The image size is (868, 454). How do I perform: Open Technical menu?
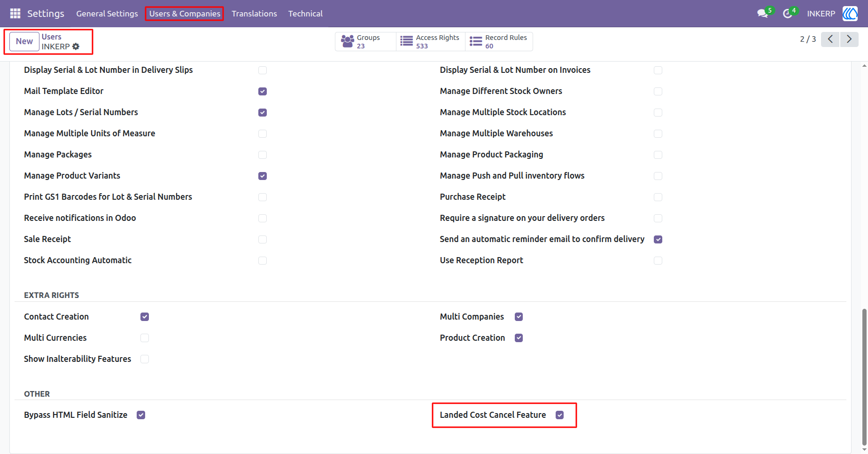click(305, 14)
